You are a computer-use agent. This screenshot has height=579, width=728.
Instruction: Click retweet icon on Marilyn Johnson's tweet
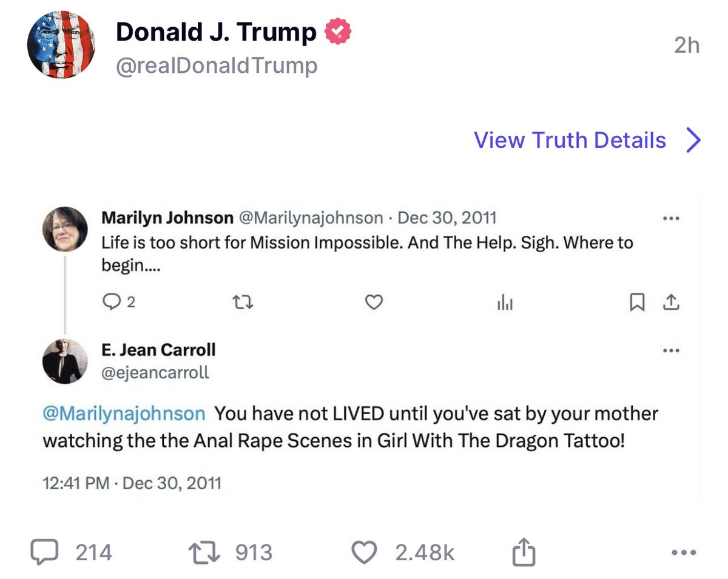243,301
